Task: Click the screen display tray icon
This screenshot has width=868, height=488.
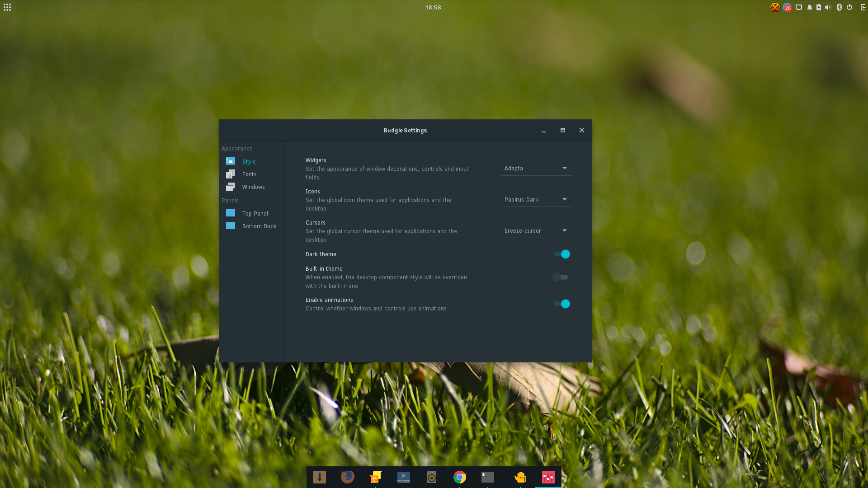Action: pos(799,7)
